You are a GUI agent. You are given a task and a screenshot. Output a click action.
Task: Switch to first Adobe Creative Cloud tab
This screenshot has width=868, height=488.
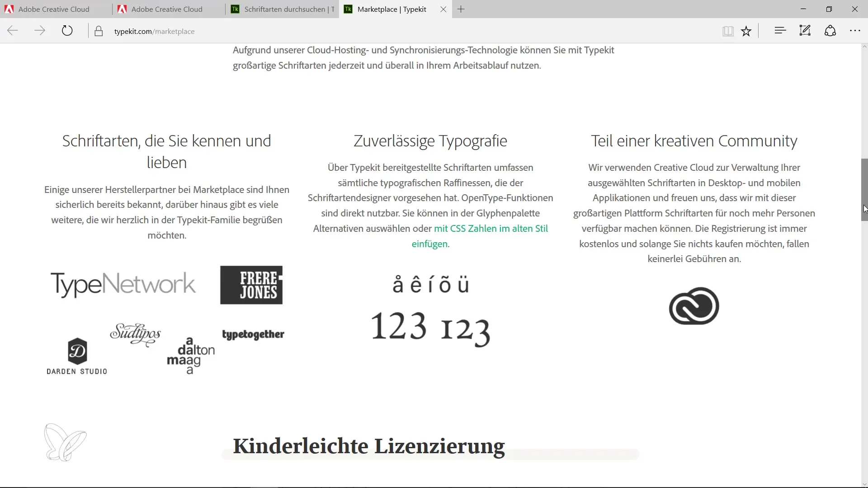coord(56,9)
